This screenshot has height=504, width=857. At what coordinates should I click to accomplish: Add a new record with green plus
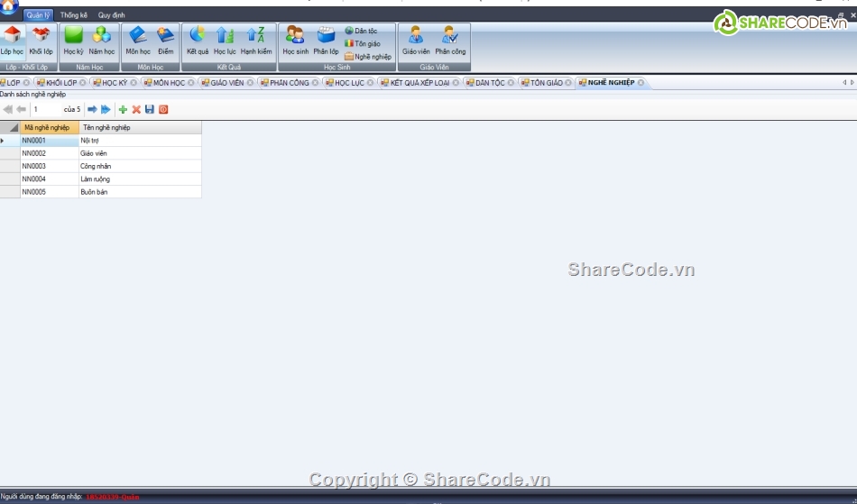click(123, 109)
